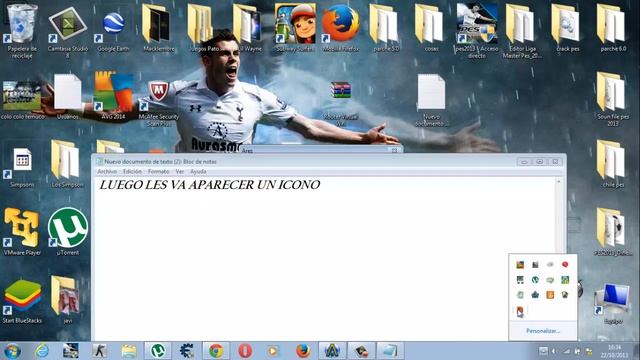Open the WinRAR archive on desktop
The height and width of the screenshot is (360, 640).
(x=340, y=102)
